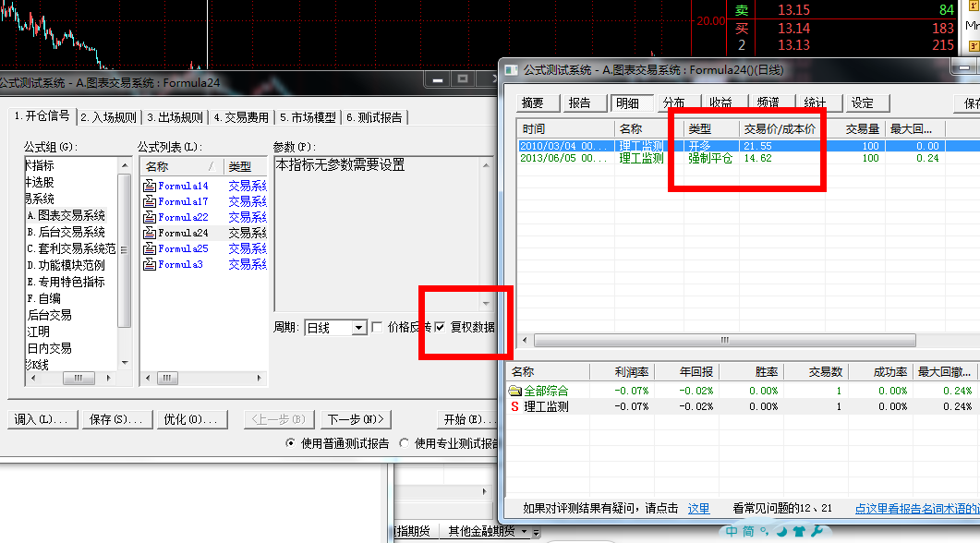Screen dimensions: 980x543
Task: Select 使用专业测试报告 radio button
Action: (405, 443)
